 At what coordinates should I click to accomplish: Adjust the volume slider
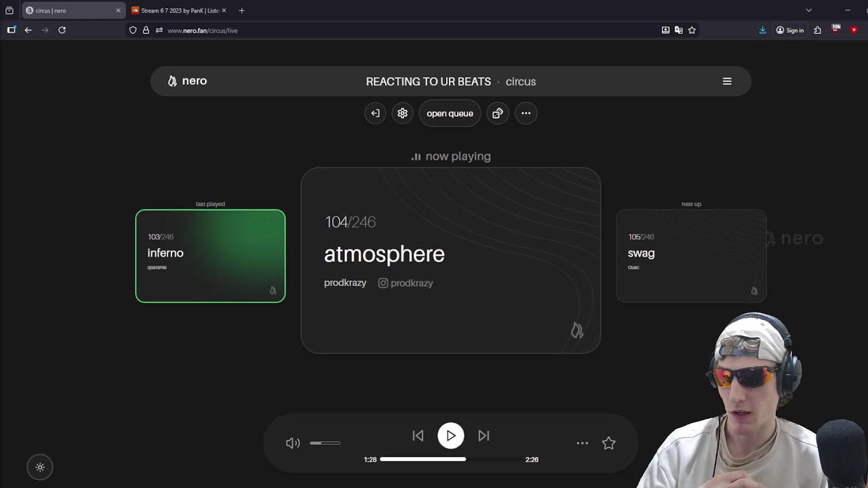point(325,443)
